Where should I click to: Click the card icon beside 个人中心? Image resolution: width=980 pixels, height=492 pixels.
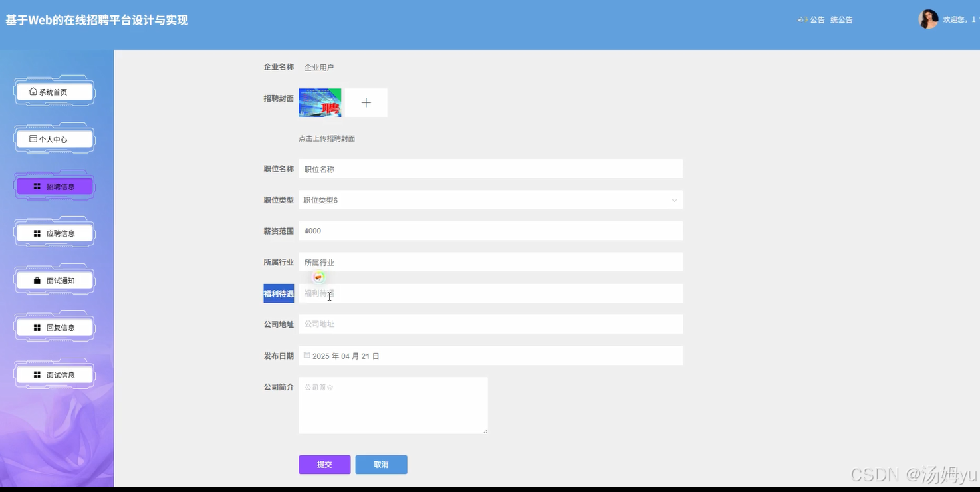point(33,139)
